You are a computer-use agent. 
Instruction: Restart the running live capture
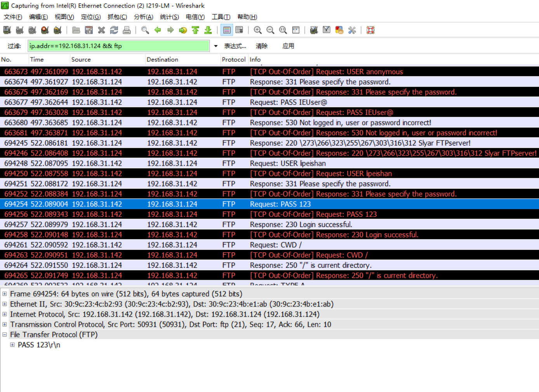(57, 30)
